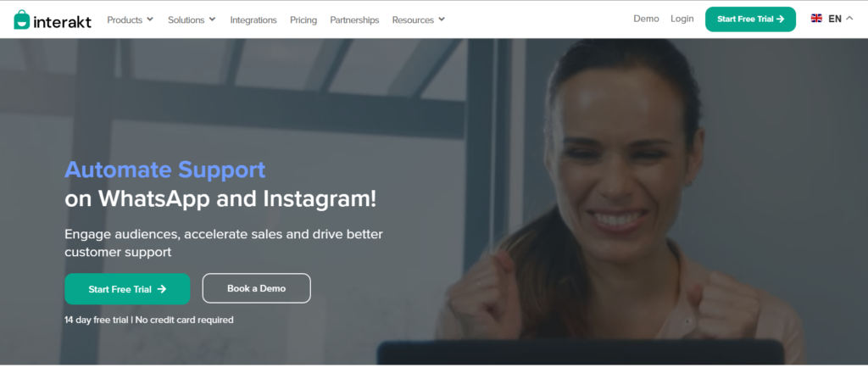Go to the Pricing page
868x379 pixels.
pyautogui.click(x=303, y=20)
